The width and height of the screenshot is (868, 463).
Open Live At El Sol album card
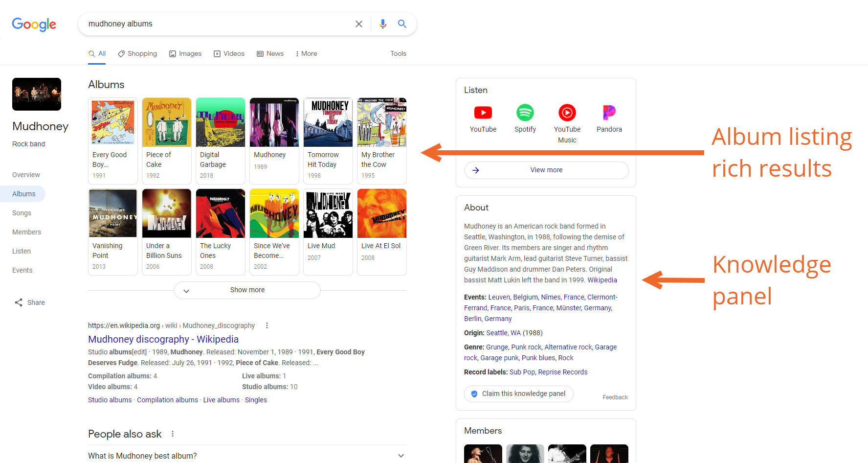click(x=382, y=232)
